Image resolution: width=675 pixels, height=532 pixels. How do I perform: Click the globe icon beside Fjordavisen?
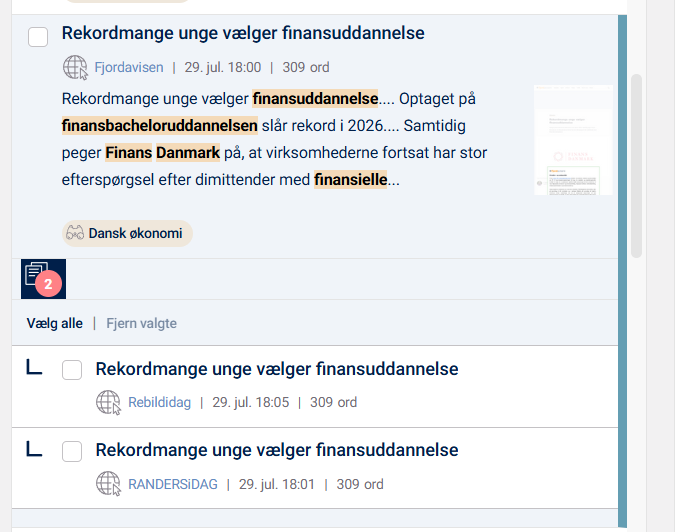pos(75,67)
